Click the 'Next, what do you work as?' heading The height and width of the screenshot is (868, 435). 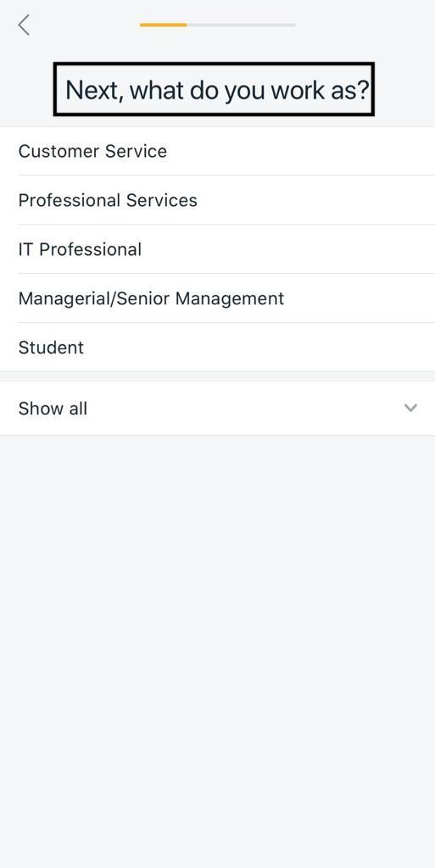click(217, 90)
